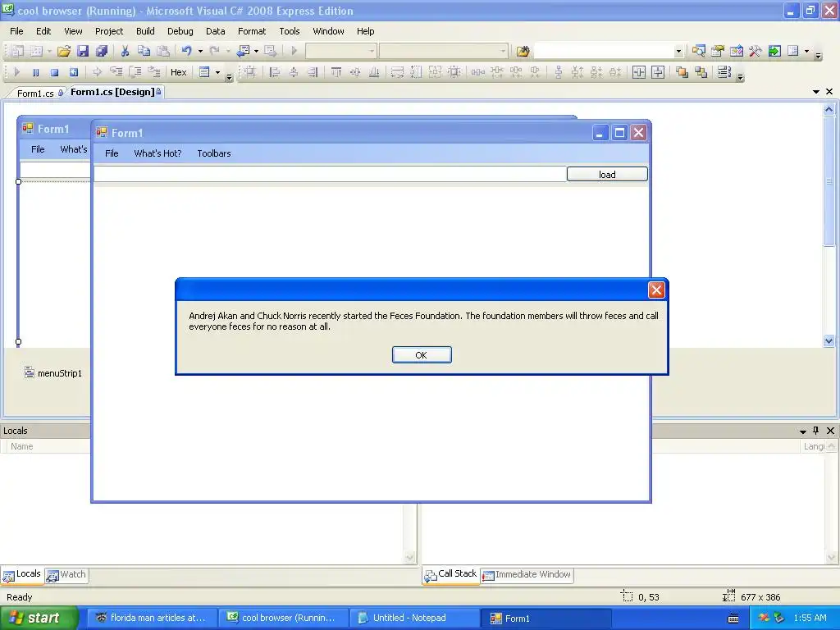Click the Restart debugging icon
This screenshot has height=630, width=840.
click(x=74, y=72)
